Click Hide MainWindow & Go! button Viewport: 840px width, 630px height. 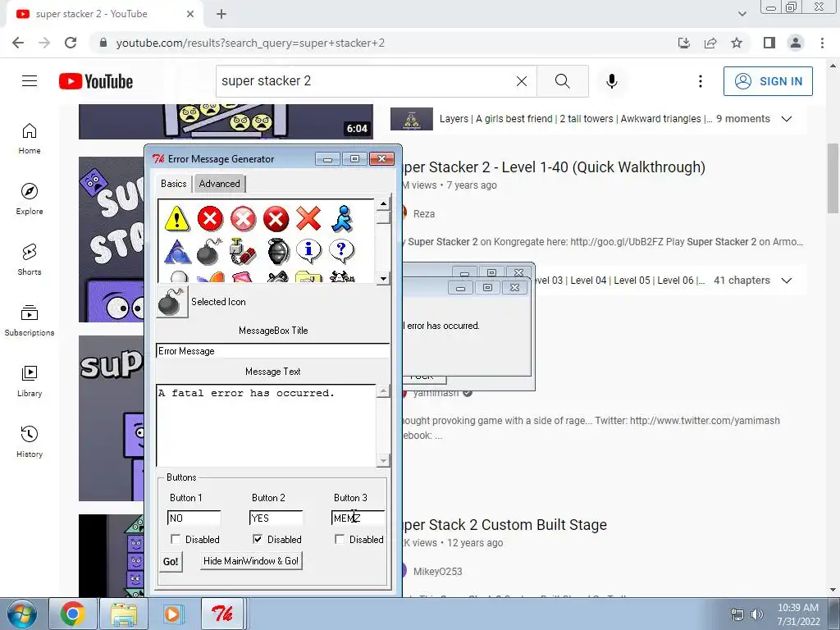pos(251,561)
